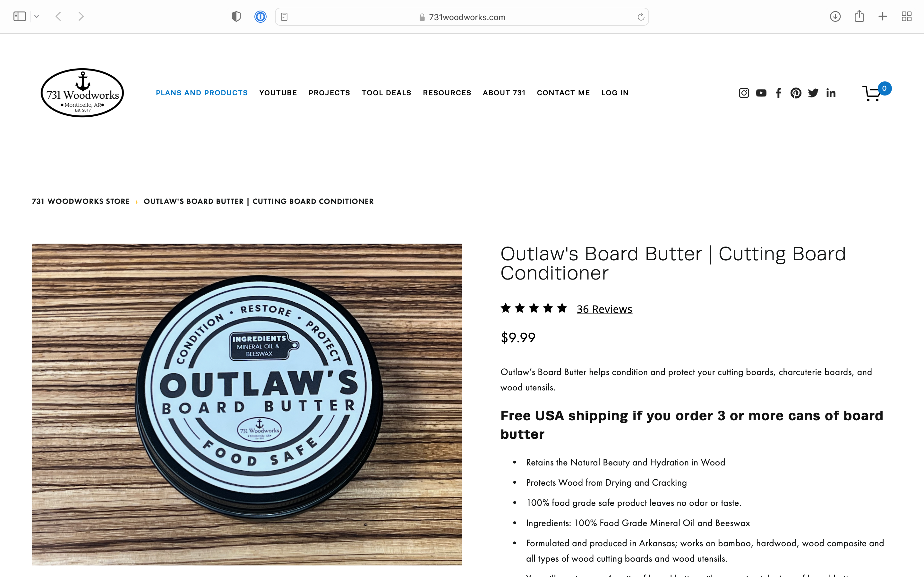This screenshot has height=577, width=924.
Task: Go to Tool Deals navigation item
Action: 386,93
